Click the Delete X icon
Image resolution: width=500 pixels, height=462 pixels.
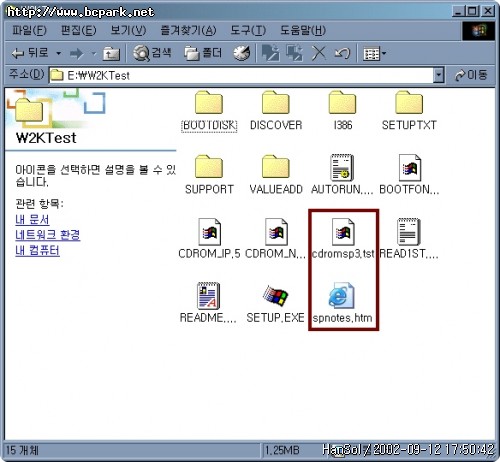click(319, 53)
